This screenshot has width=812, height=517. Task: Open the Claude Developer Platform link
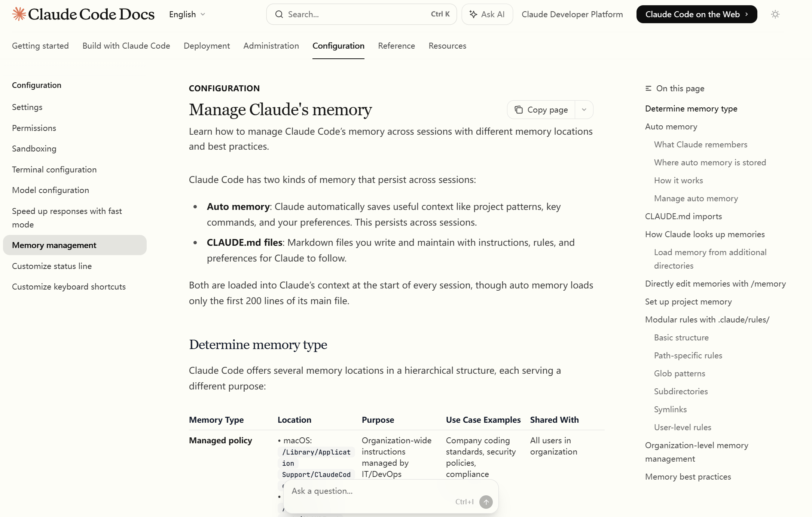point(572,14)
